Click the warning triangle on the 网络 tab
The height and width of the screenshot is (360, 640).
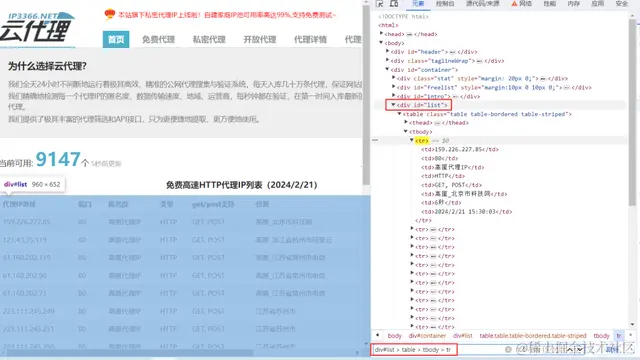[x=514, y=4]
